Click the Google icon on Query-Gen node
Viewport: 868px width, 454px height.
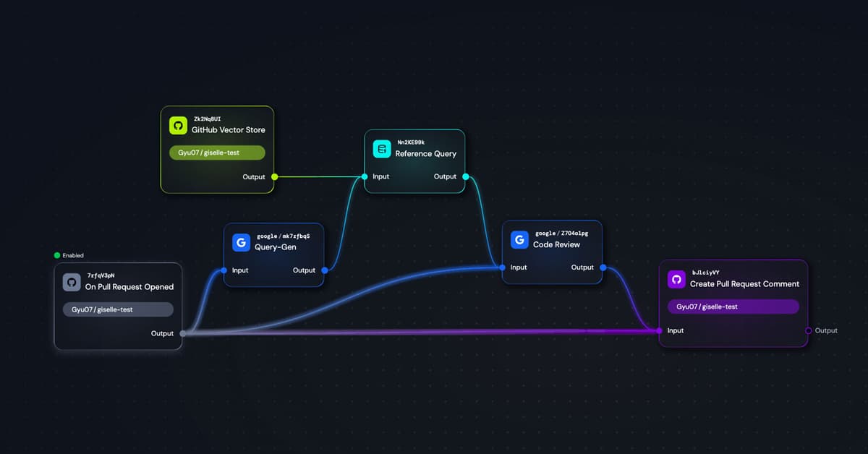tap(241, 241)
